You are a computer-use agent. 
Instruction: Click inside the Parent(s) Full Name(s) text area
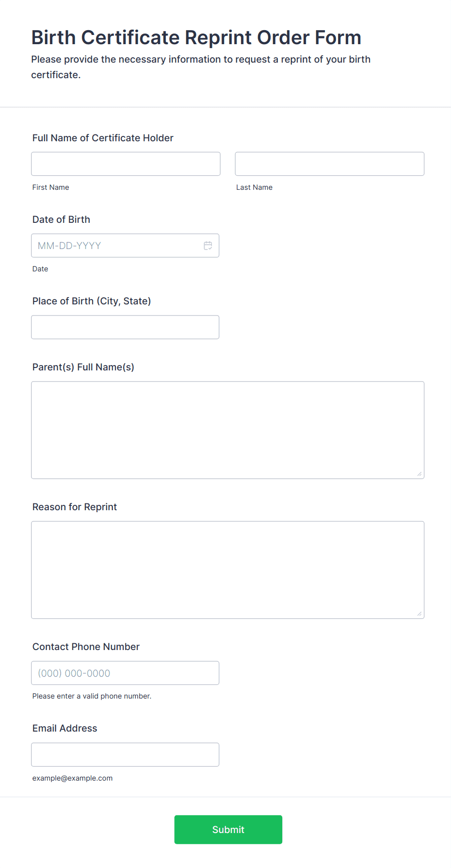pyautogui.click(x=227, y=430)
